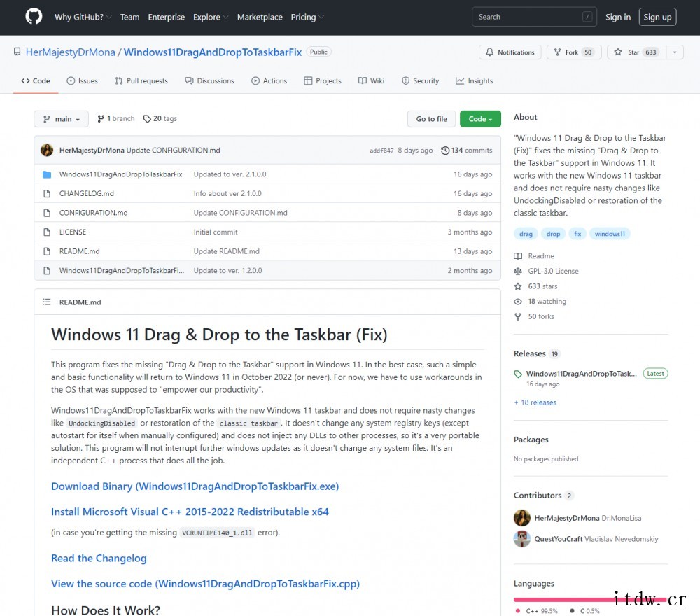700x616 pixels.
Task: Open the Team page in header
Action: click(129, 17)
